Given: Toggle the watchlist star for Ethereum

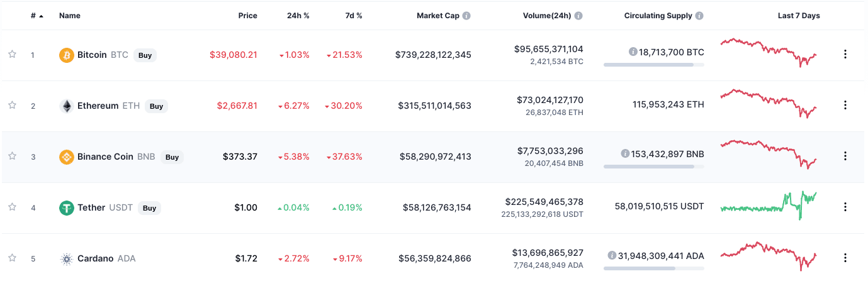Looking at the screenshot, I should [x=12, y=106].
